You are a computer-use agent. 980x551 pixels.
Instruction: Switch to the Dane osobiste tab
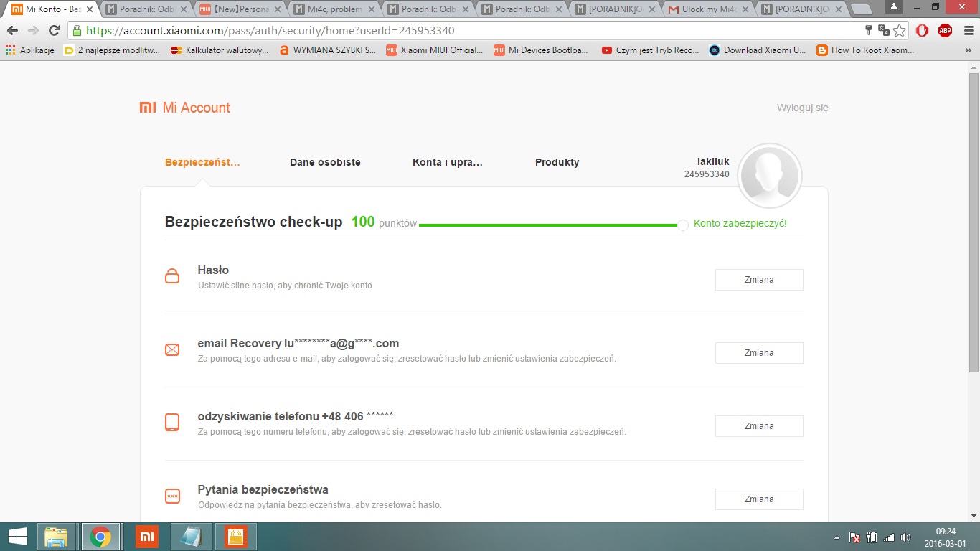pyautogui.click(x=325, y=162)
